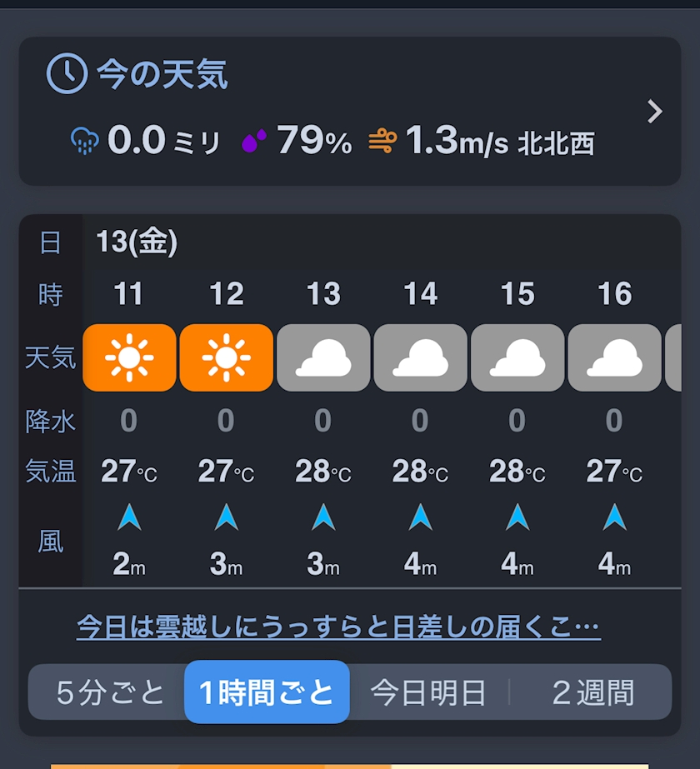The height and width of the screenshot is (769, 700).
Task: Select the sunny icon at 11 o'clock
Action: tap(129, 357)
